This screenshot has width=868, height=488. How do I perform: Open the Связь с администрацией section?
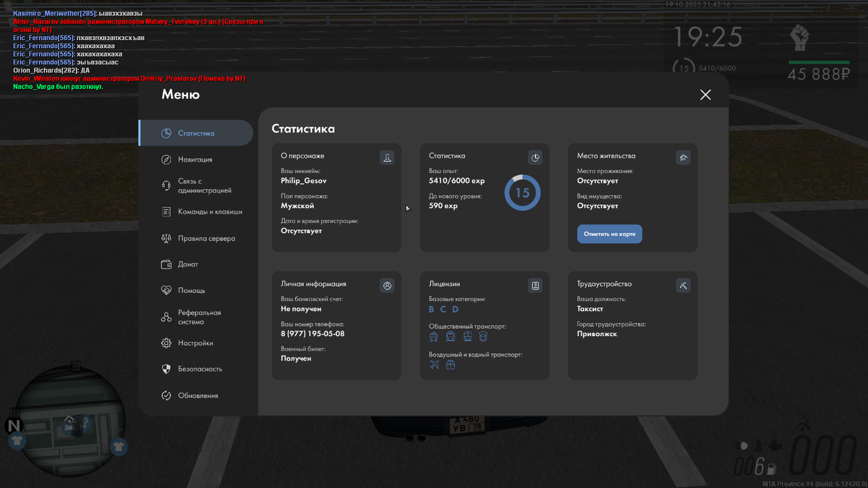pyautogui.click(x=203, y=186)
